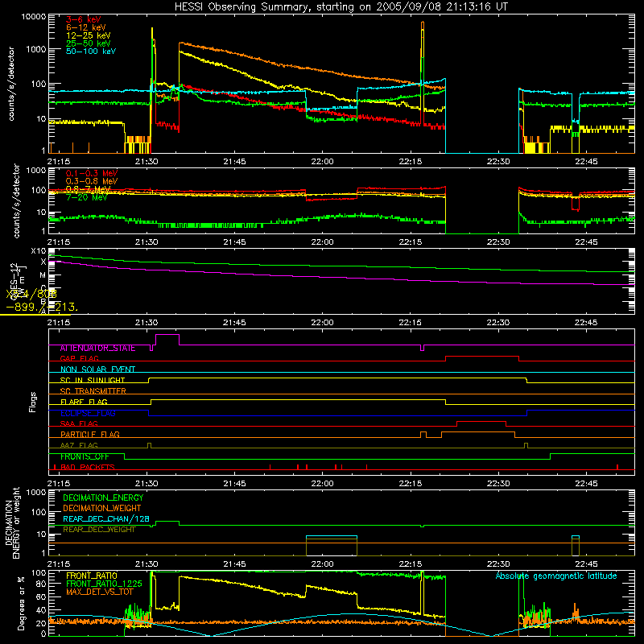The image size is (644, 644).
Task: Pick the ATTENUATOR_STATE flag label
Action: 97,348
